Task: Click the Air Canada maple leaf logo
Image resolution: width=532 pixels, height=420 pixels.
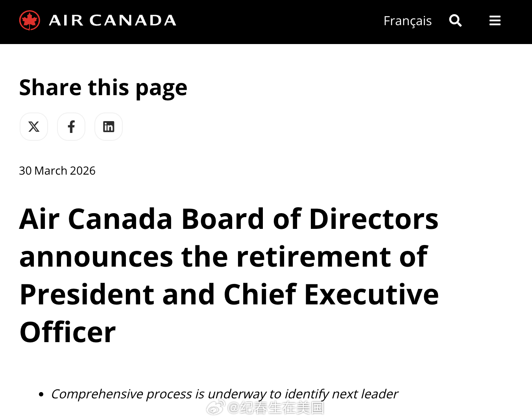Action: 29,20
